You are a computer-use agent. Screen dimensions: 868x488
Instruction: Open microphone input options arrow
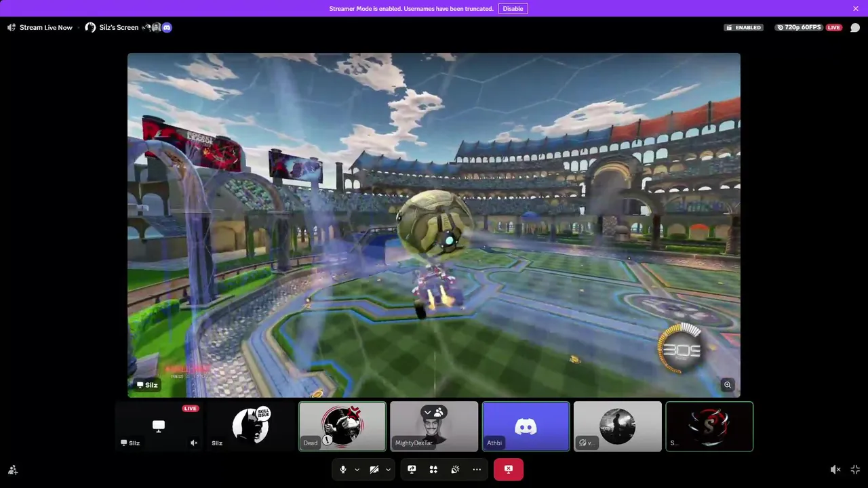(x=357, y=469)
